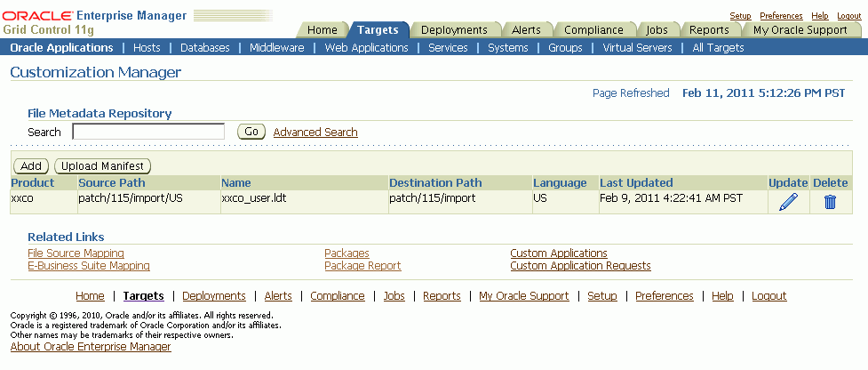Open the Groups subtab
Image resolution: width=868 pixels, height=370 pixels.
pyautogui.click(x=565, y=48)
